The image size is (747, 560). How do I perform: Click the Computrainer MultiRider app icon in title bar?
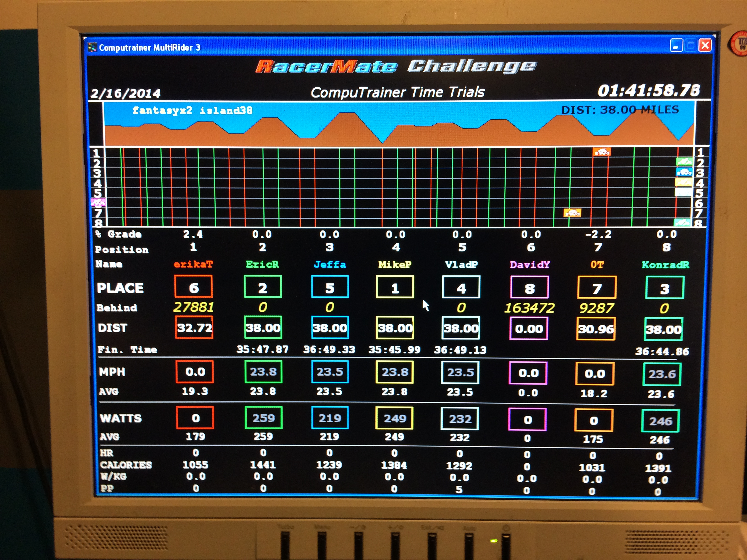[x=92, y=47]
